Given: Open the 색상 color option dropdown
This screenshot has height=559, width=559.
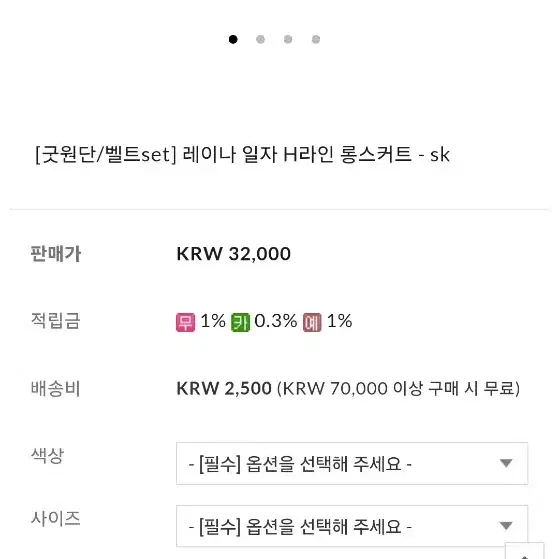Looking at the screenshot, I should (352, 463).
